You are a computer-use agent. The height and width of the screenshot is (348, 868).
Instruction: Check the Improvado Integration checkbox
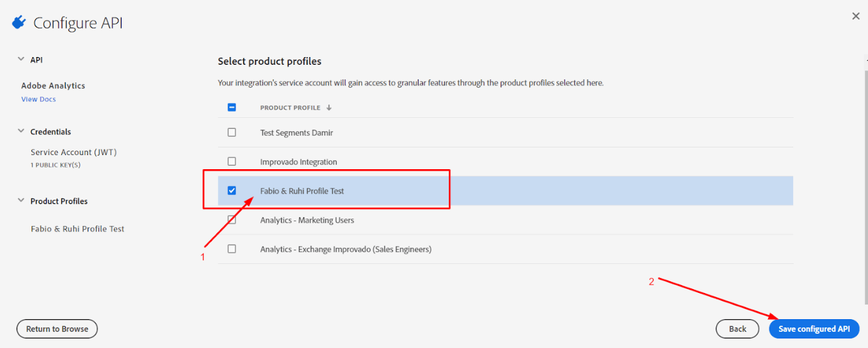point(232,162)
